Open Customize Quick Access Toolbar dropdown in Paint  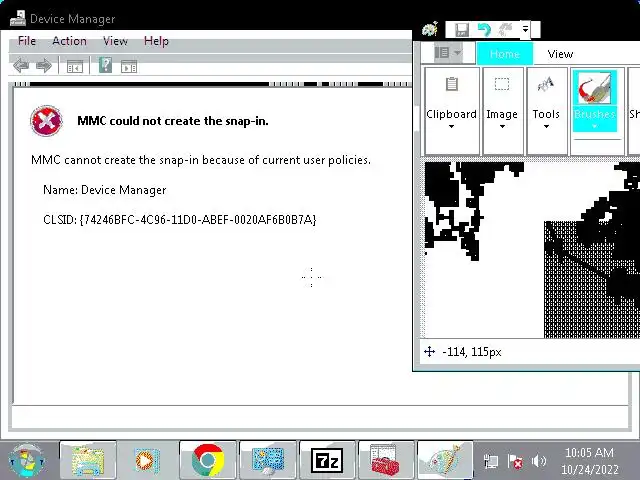click(x=525, y=29)
